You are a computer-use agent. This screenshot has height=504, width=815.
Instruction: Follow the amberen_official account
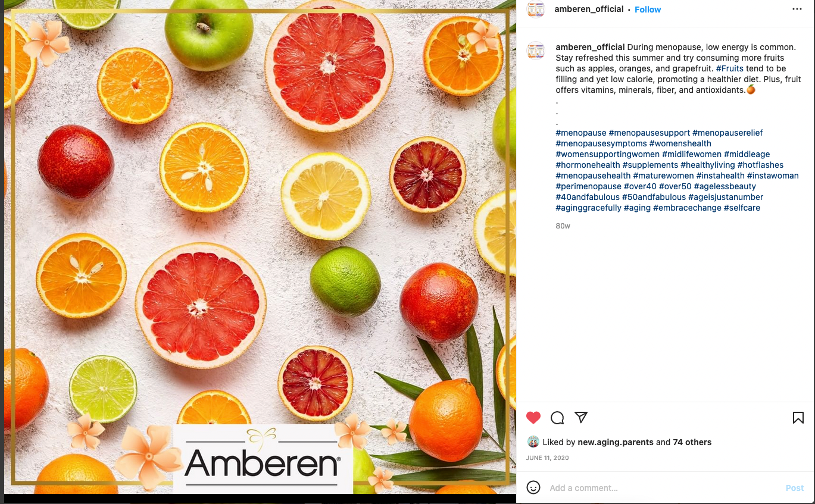[648, 10]
